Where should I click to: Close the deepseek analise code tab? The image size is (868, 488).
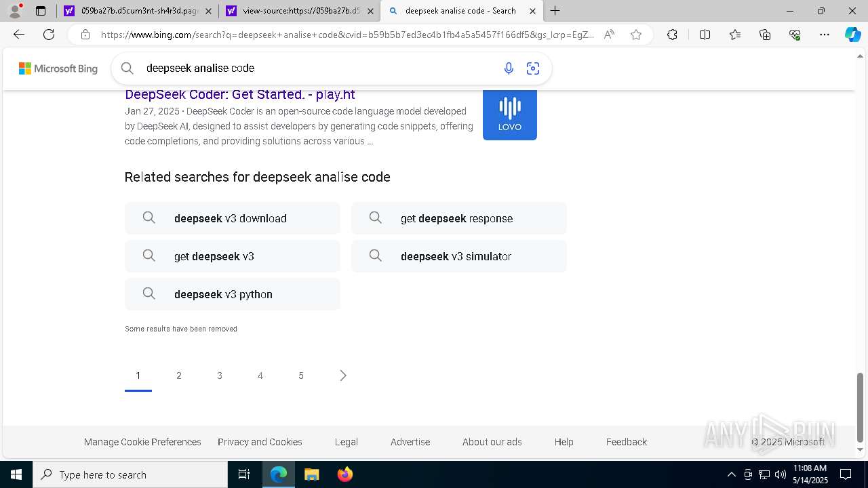(533, 11)
